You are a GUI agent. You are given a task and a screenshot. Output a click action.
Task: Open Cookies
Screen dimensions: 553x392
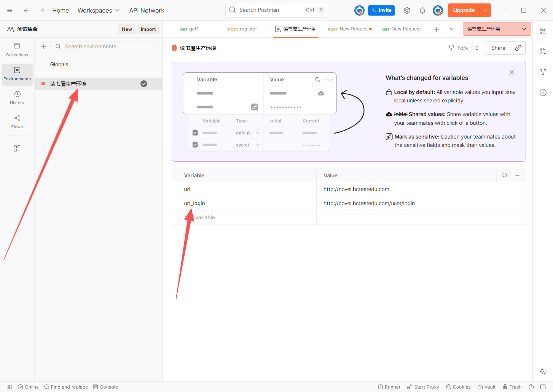(458, 387)
